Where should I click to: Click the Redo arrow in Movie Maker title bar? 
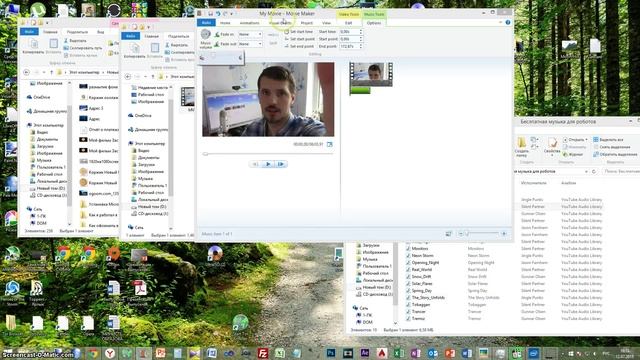point(225,13)
